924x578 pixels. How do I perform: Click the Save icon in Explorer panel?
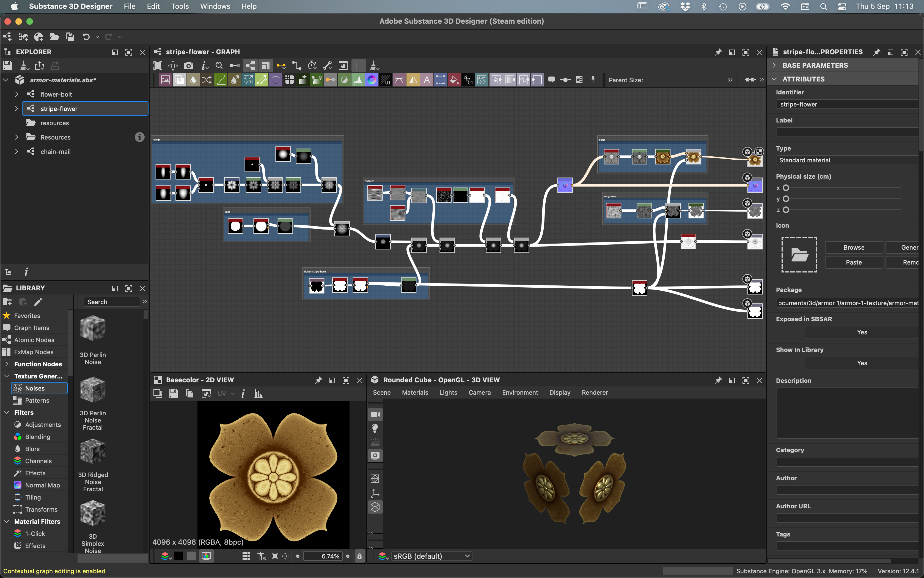8,66
